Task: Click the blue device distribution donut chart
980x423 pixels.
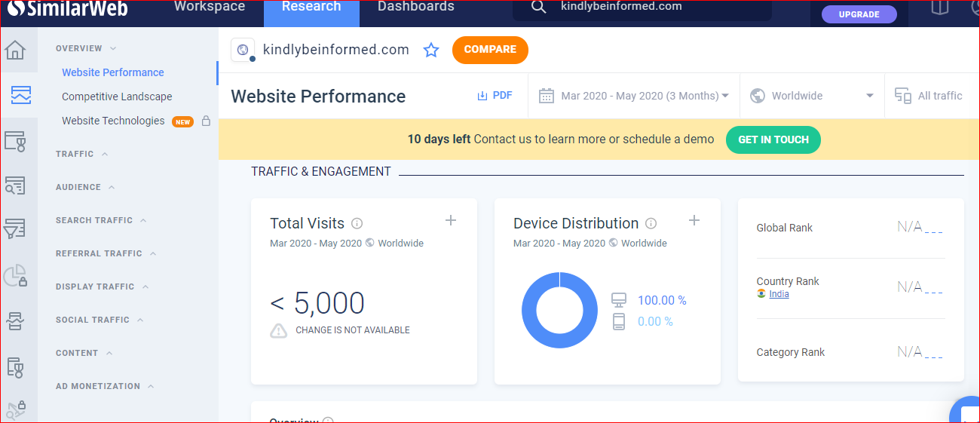Action: (559, 311)
